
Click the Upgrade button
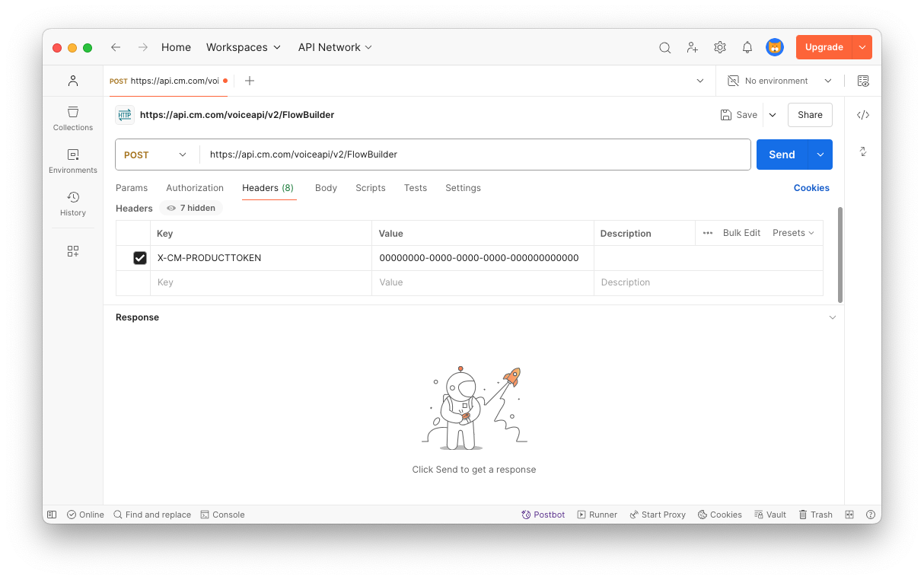click(x=824, y=47)
